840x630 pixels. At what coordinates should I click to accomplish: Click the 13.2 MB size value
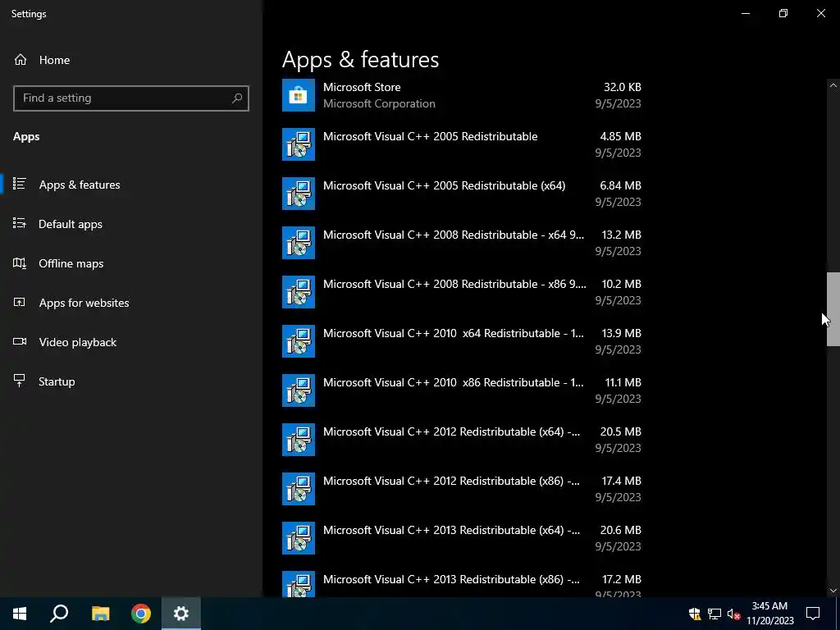coord(622,235)
